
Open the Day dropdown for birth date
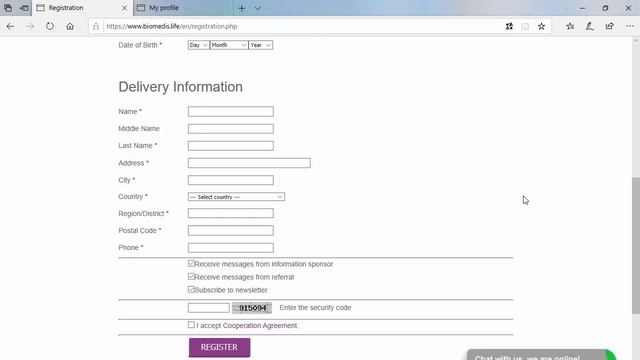click(198, 45)
